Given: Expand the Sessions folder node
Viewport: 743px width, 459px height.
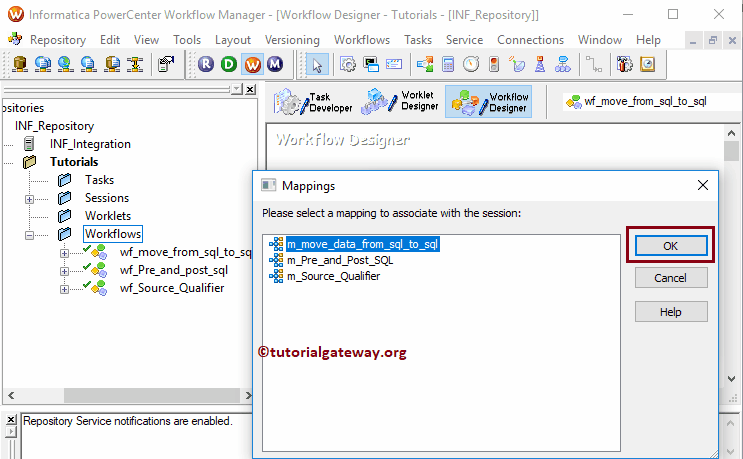Looking at the screenshot, I should [29, 199].
